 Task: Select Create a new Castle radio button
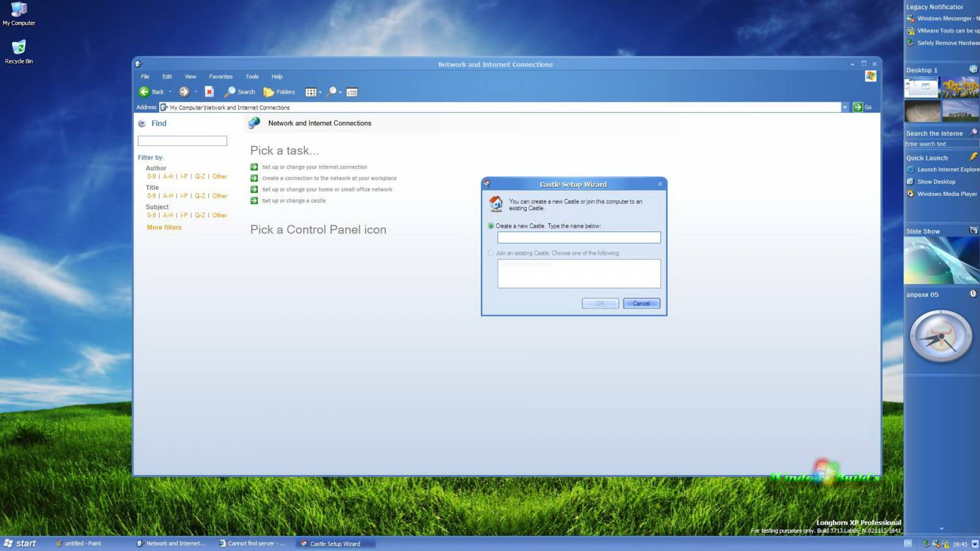[491, 226]
